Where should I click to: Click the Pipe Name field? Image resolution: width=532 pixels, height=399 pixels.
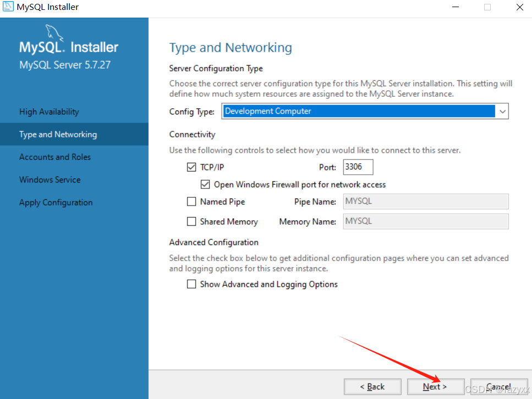[x=426, y=201]
